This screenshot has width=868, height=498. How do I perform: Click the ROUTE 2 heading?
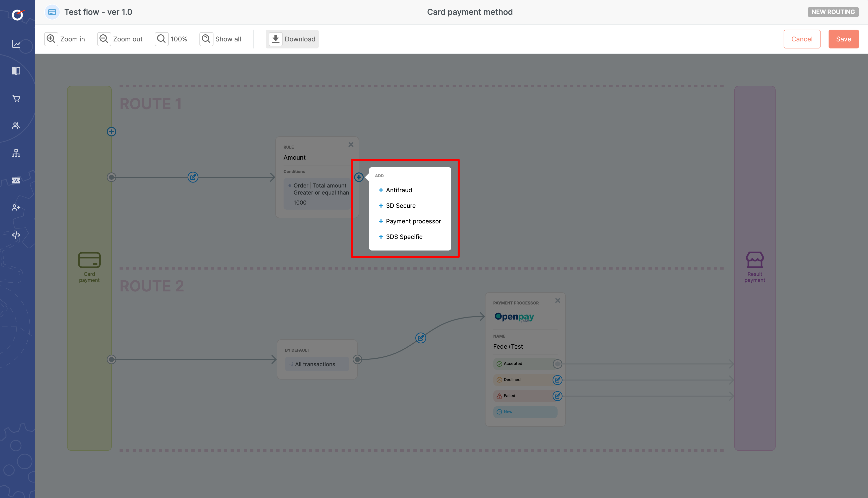(152, 286)
